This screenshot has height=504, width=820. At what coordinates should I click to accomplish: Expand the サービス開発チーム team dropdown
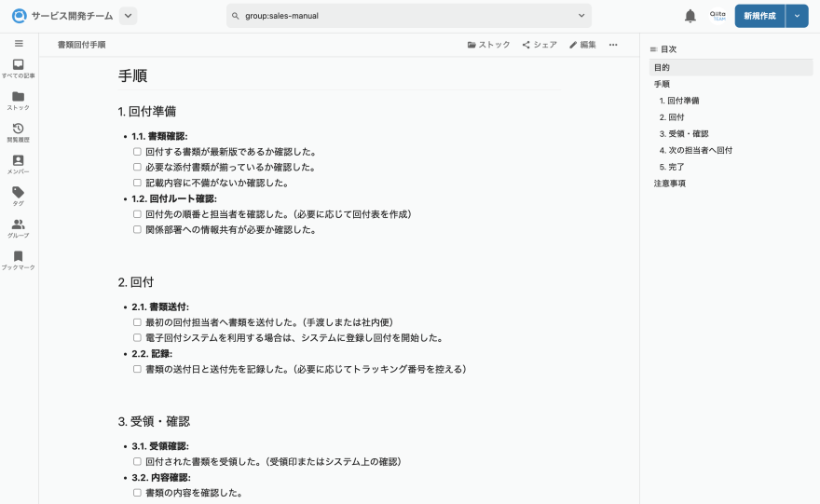click(129, 16)
